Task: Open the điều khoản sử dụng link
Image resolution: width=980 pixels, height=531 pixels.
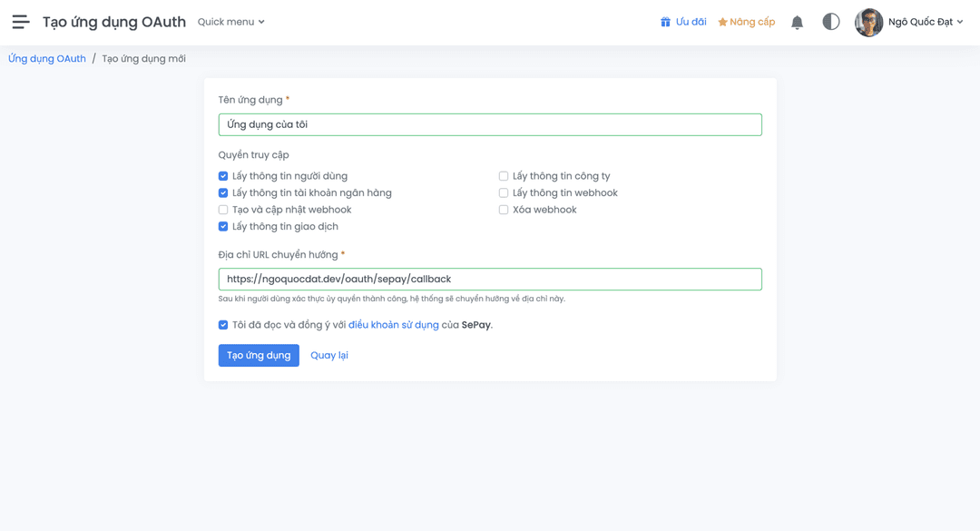Action: 393,325
